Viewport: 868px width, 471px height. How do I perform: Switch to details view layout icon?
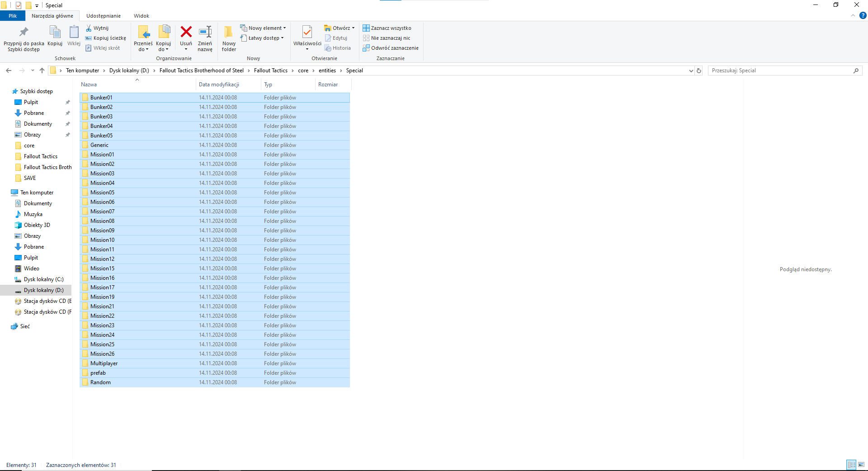click(851, 465)
